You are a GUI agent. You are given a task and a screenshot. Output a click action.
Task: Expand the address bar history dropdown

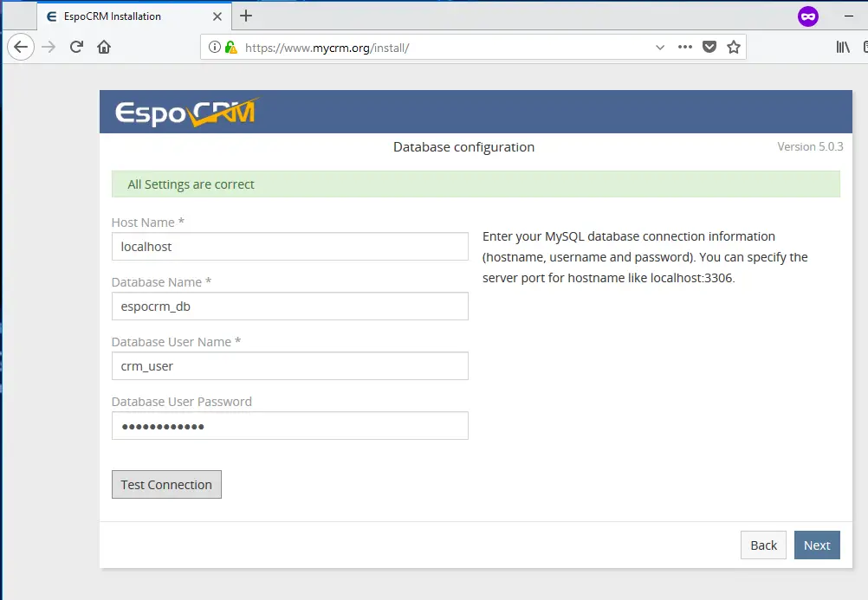coord(660,48)
